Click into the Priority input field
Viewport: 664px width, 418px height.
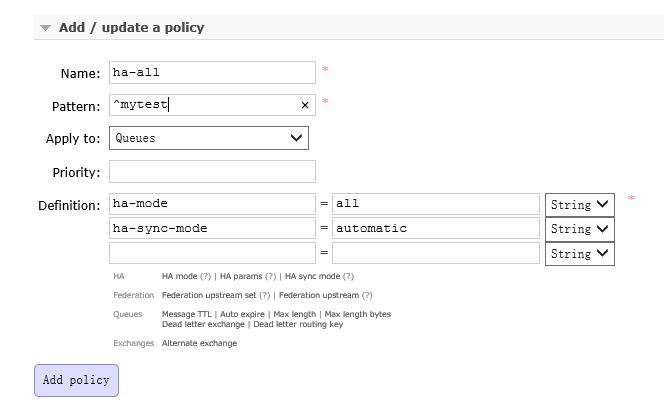[x=212, y=172]
